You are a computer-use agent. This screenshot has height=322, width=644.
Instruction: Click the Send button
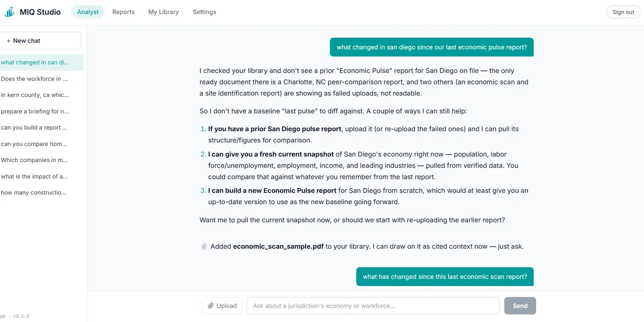click(520, 306)
